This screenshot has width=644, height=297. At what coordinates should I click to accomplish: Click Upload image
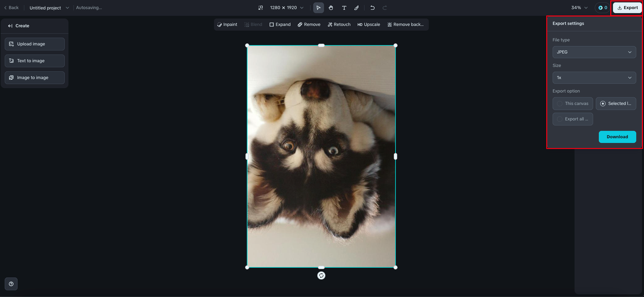[x=35, y=44]
